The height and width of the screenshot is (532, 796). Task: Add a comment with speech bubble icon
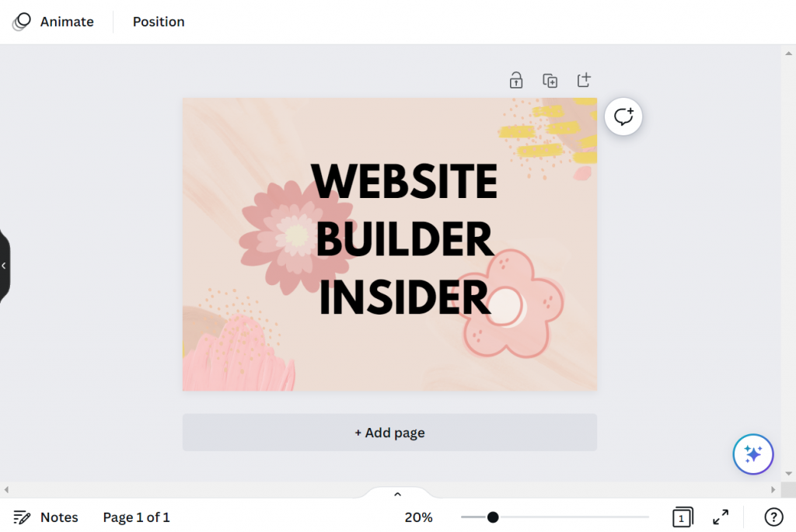click(x=623, y=116)
